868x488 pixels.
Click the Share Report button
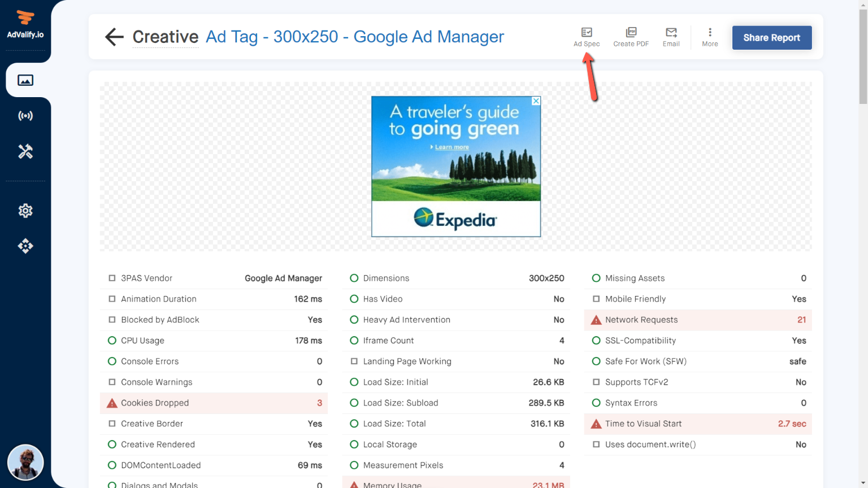click(x=772, y=38)
